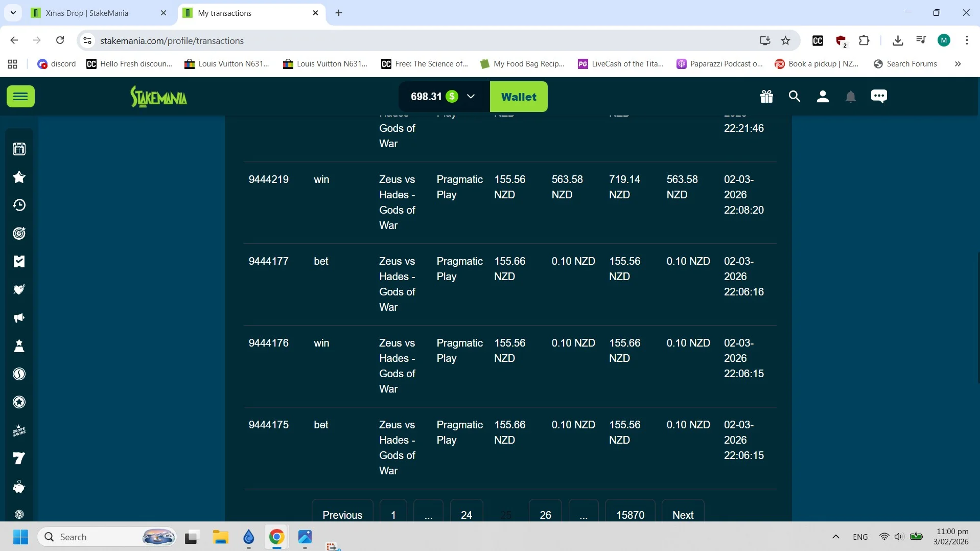Click the sidebar target icon

[x=19, y=233]
